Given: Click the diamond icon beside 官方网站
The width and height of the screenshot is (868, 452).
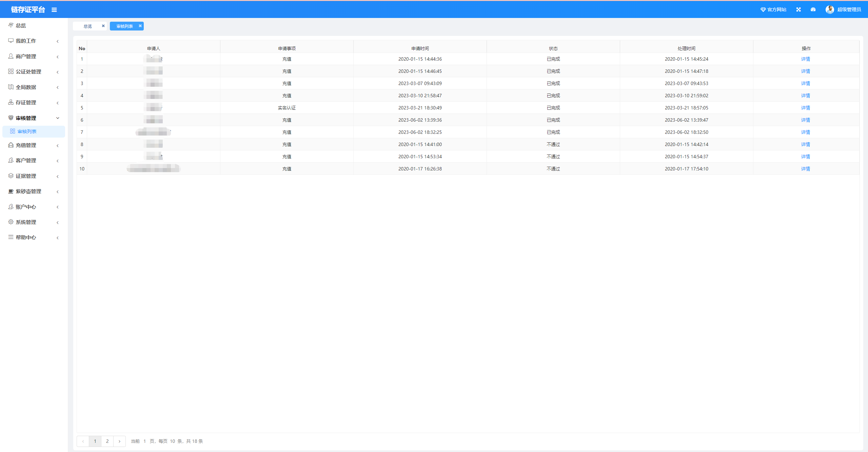Looking at the screenshot, I should pyautogui.click(x=763, y=9).
